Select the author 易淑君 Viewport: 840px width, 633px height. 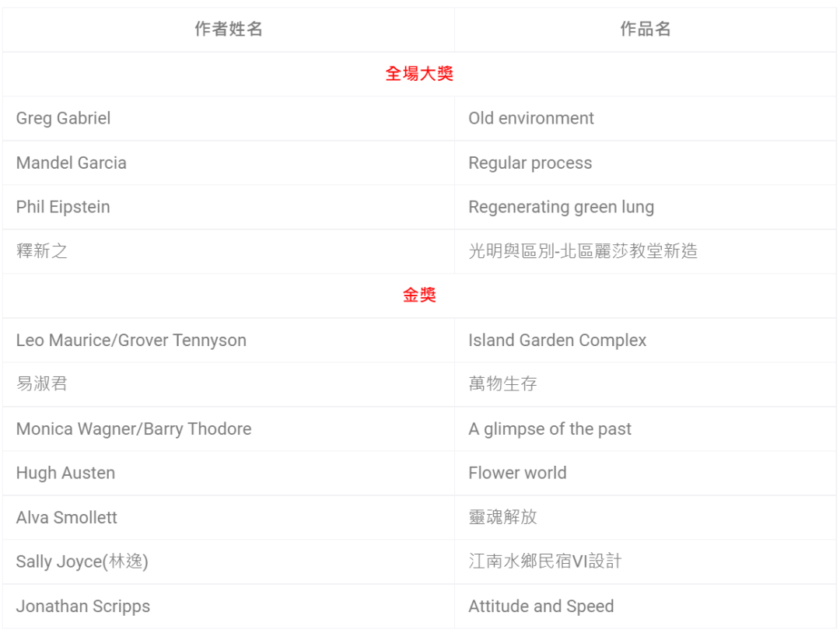42,384
